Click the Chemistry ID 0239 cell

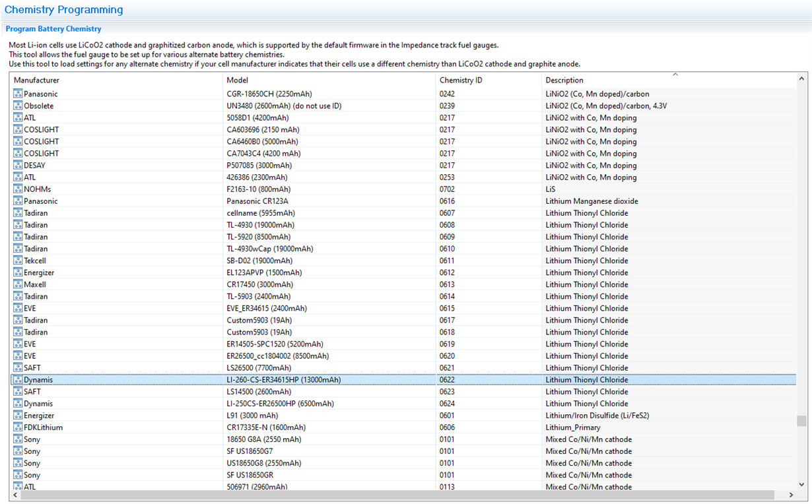447,106
